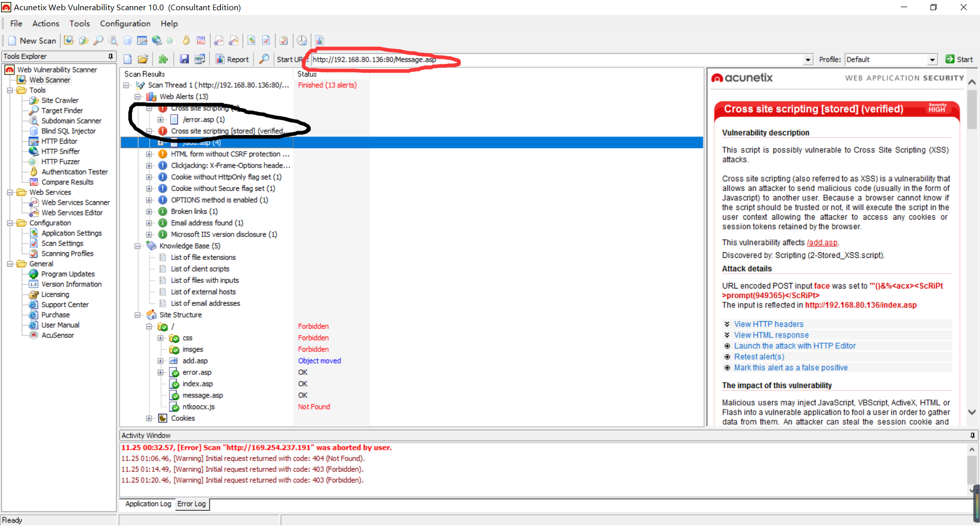This screenshot has width=980, height=526.
Task: Select Microsoft IIS version disclosure alert
Action: coord(224,234)
